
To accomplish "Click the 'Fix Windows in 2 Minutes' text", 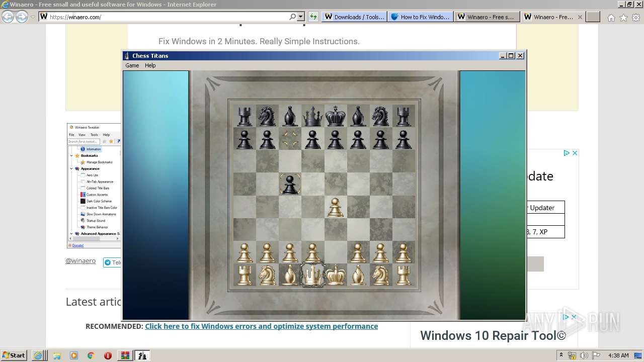I will coord(259,41).
